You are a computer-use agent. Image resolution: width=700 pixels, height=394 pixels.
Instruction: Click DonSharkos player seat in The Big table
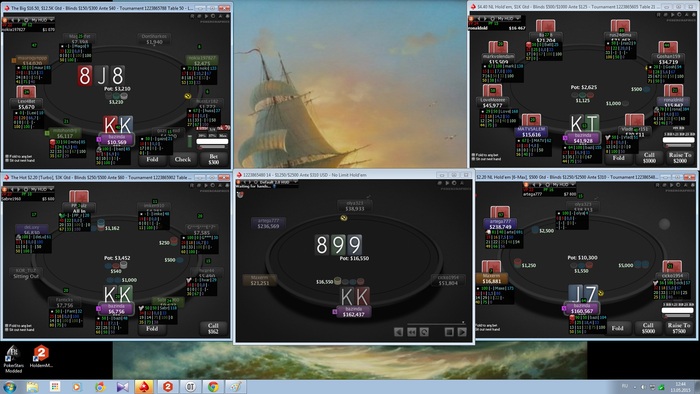point(154,39)
